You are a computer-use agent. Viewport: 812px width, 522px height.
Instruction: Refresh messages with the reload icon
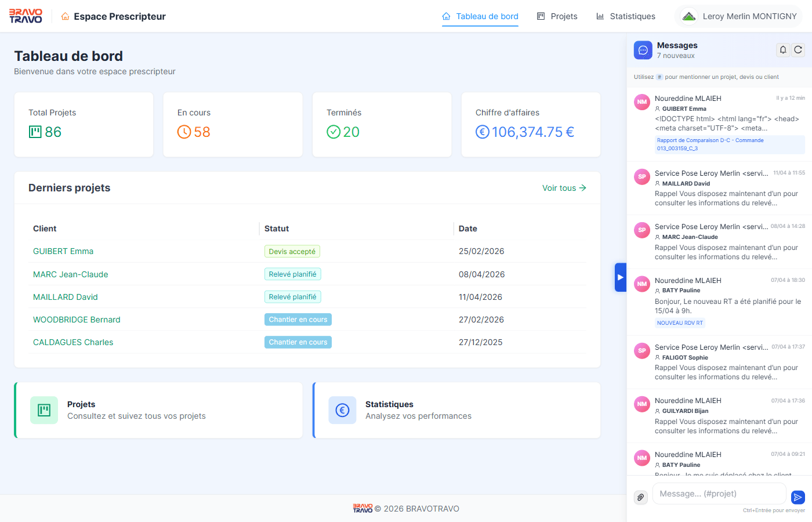point(798,50)
